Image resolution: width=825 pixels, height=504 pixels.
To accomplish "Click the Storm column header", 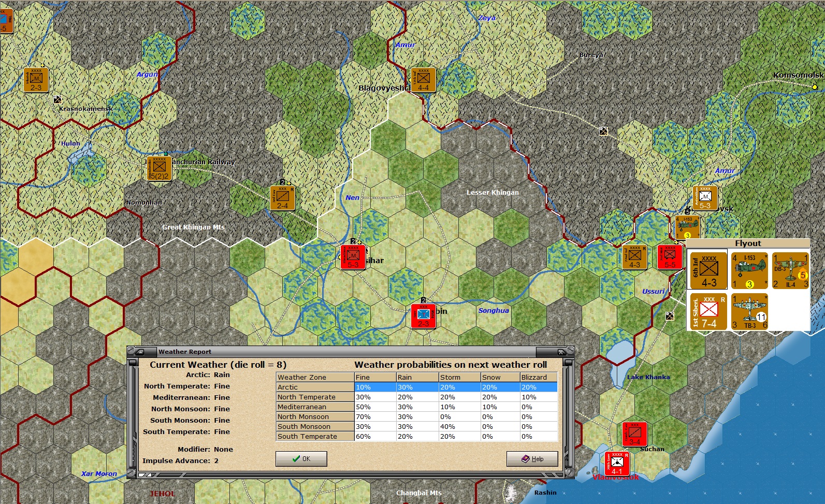I will 460,377.
